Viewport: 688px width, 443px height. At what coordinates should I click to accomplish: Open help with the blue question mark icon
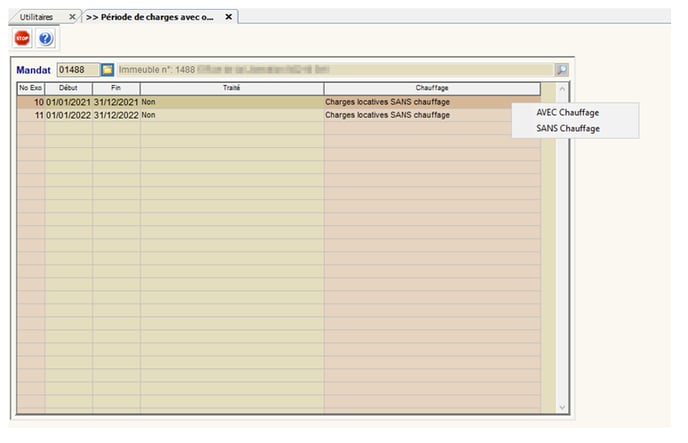[x=45, y=38]
